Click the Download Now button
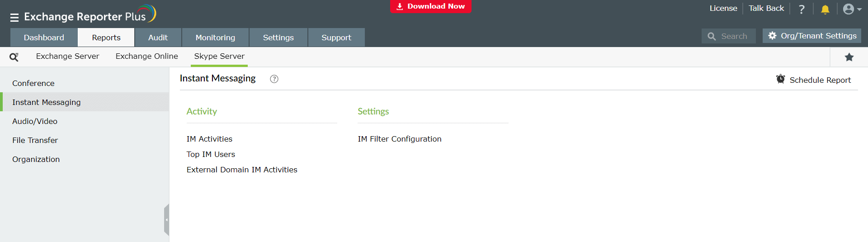 431,6
